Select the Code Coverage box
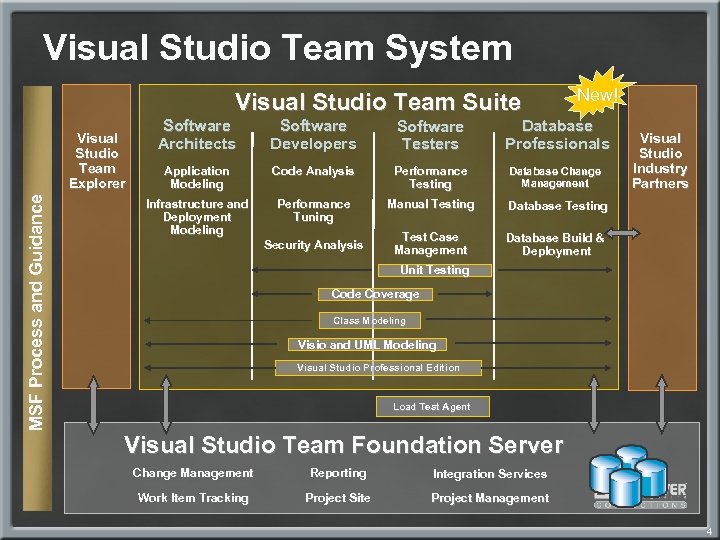Screen dimensions: 720x540 tap(375, 294)
